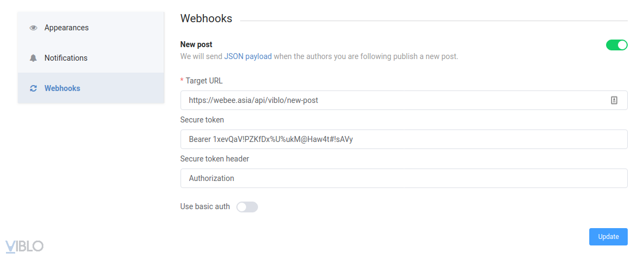This screenshot has width=644, height=259.
Task: Select the Webhooks sidebar item
Action: click(62, 88)
